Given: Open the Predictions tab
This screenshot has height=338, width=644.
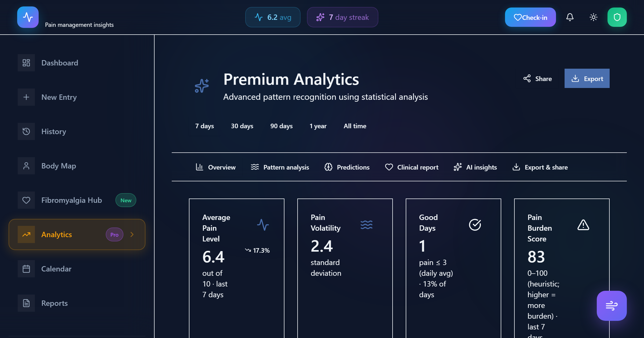Looking at the screenshot, I should (347, 167).
